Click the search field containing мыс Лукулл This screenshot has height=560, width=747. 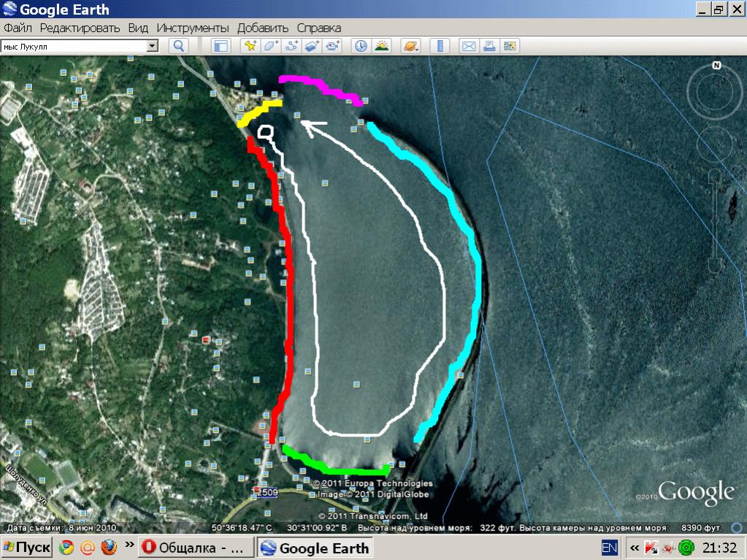coord(73,46)
